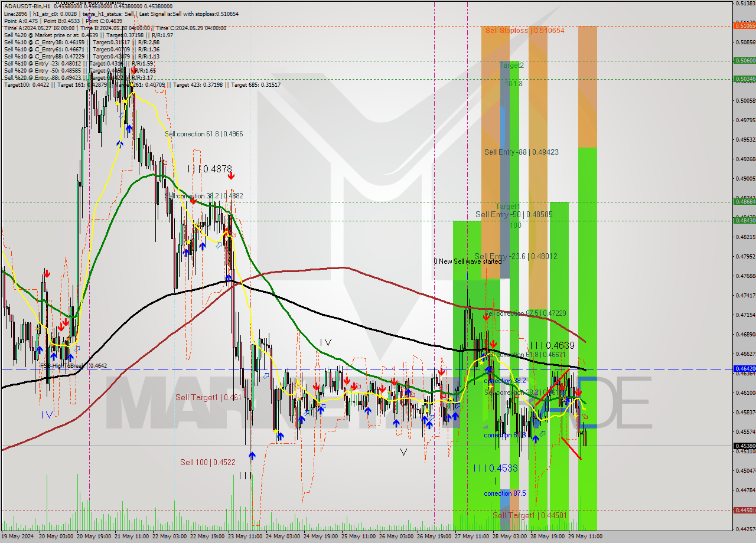
Task: Click the 'Target2' chart label
Action: pyautogui.click(x=511, y=66)
